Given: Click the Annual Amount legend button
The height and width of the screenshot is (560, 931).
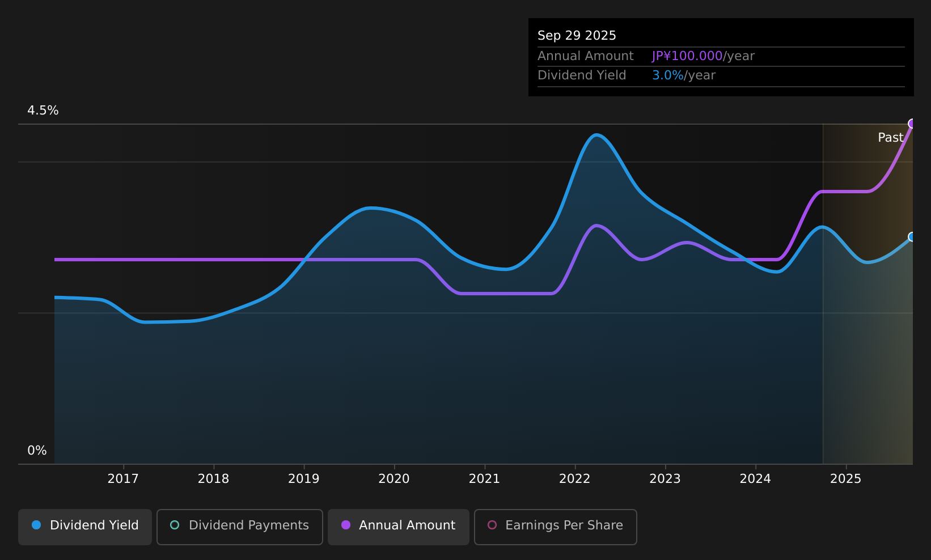Looking at the screenshot, I should (398, 527).
